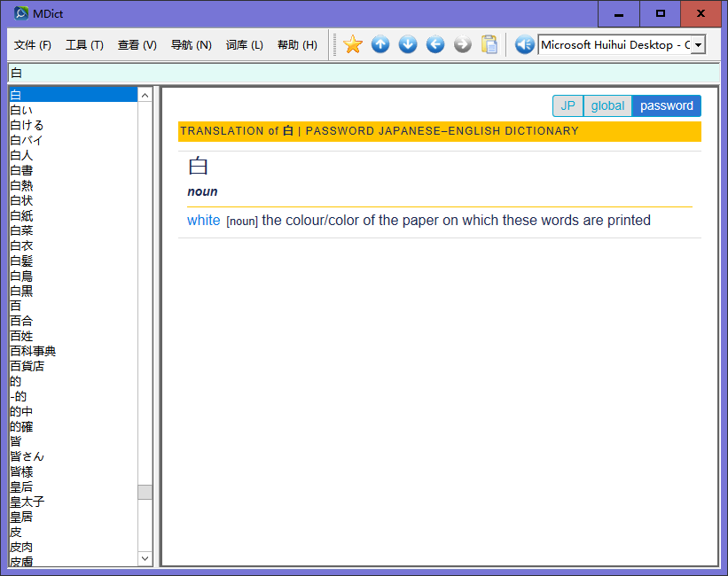This screenshot has height=576, width=728.
Task: Open the Microsoft Huihui voice dropdown
Action: click(x=698, y=45)
